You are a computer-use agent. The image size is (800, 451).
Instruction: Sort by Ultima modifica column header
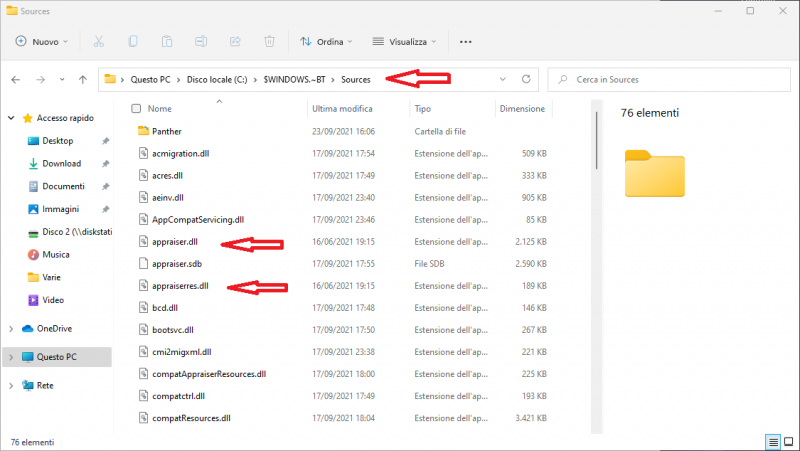342,109
